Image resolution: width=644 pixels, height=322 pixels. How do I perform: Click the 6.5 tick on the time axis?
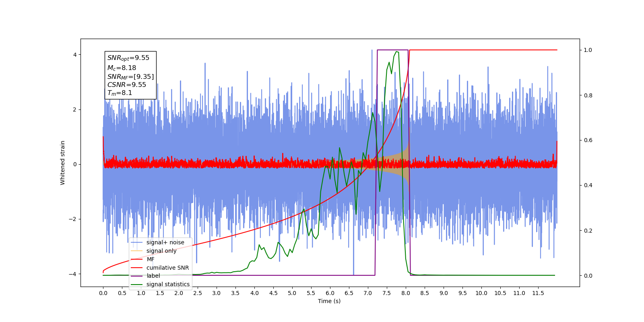[x=349, y=293]
